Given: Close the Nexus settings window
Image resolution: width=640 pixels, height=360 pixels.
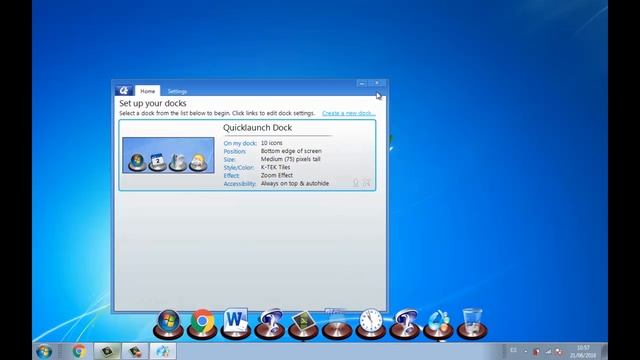Looking at the screenshot, I should (378, 83).
